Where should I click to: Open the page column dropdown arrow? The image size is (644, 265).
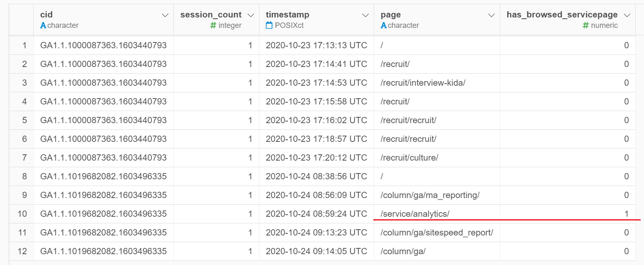(491, 15)
